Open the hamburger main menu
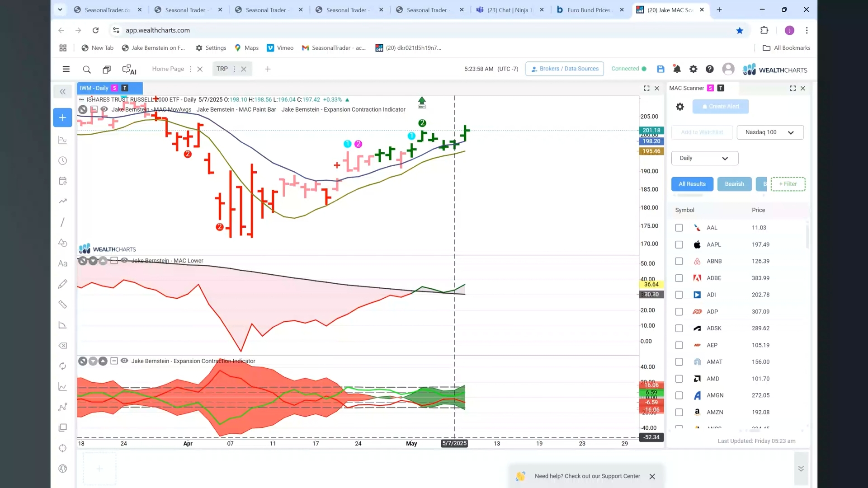 point(66,69)
